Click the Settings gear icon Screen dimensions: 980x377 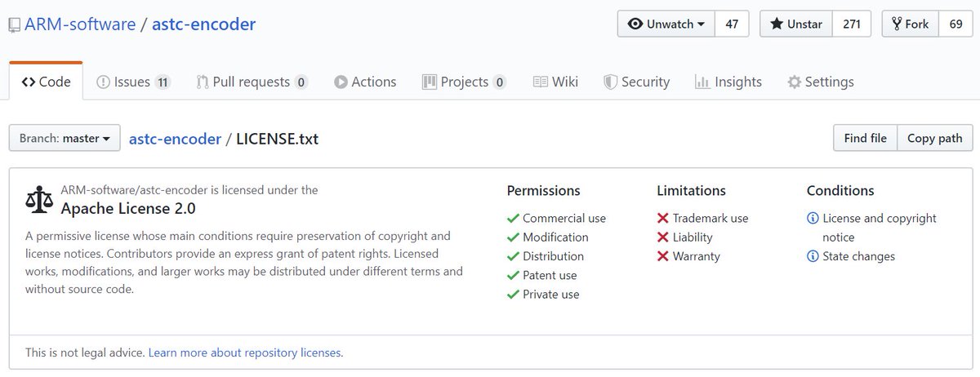tap(794, 82)
